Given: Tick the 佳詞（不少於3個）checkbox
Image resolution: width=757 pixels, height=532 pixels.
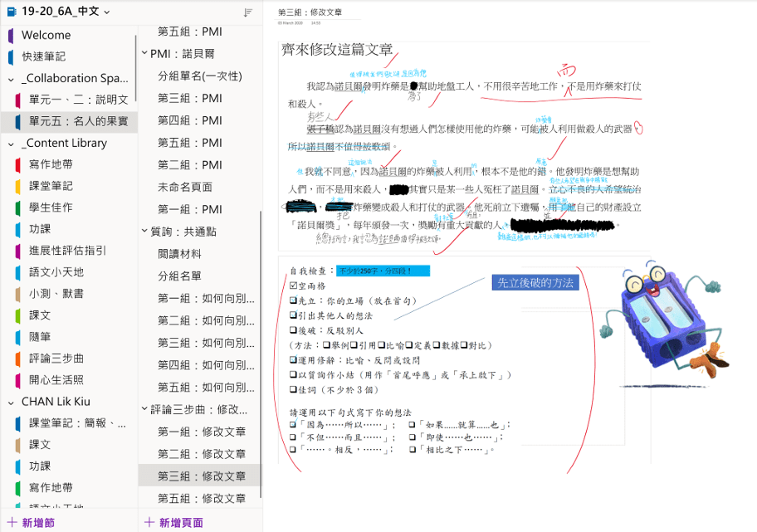Looking at the screenshot, I should tap(293, 391).
